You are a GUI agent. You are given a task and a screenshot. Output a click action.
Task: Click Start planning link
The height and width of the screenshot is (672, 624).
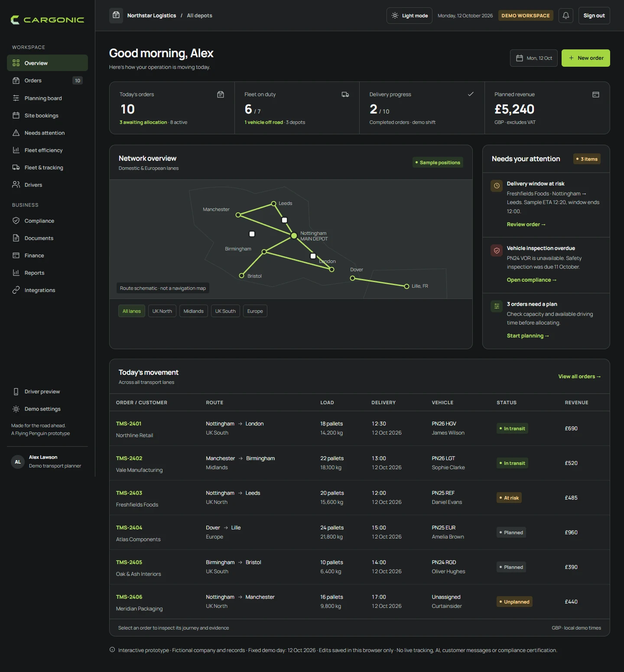(x=528, y=336)
